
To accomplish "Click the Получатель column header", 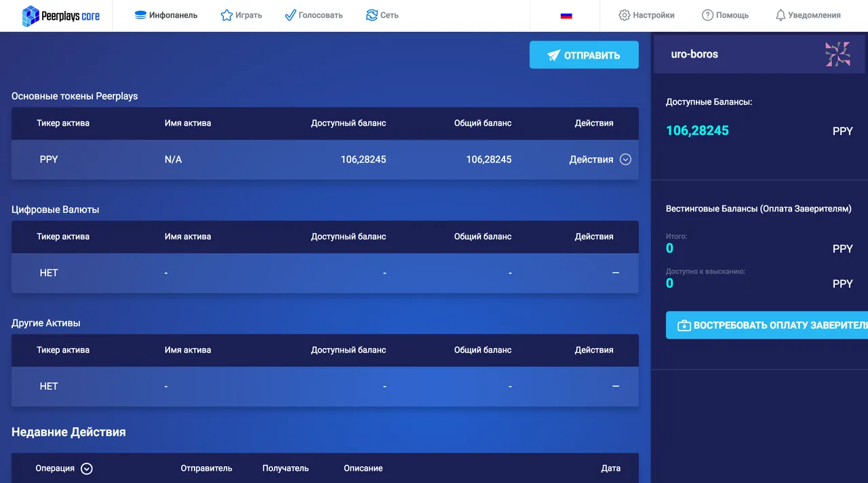I will tap(285, 468).
